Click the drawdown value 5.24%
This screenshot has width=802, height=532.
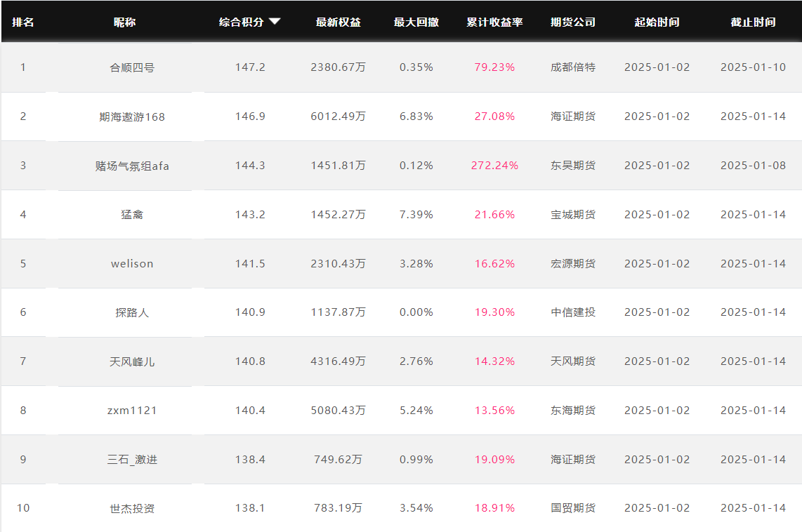416,411
